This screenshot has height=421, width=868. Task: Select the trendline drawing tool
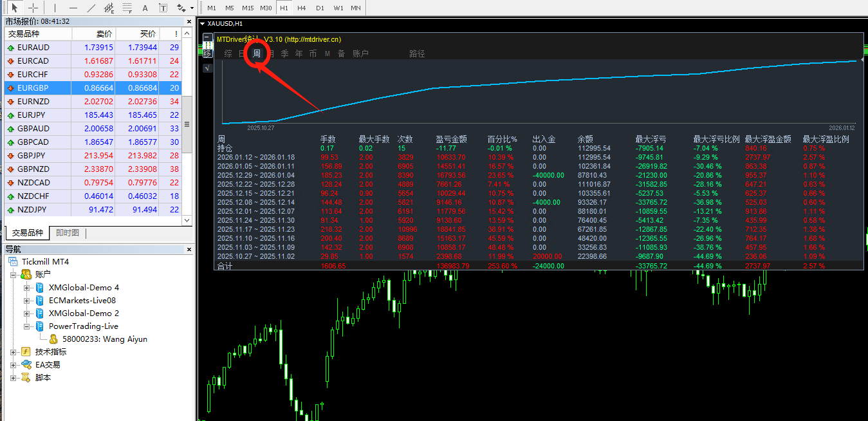point(91,8)
